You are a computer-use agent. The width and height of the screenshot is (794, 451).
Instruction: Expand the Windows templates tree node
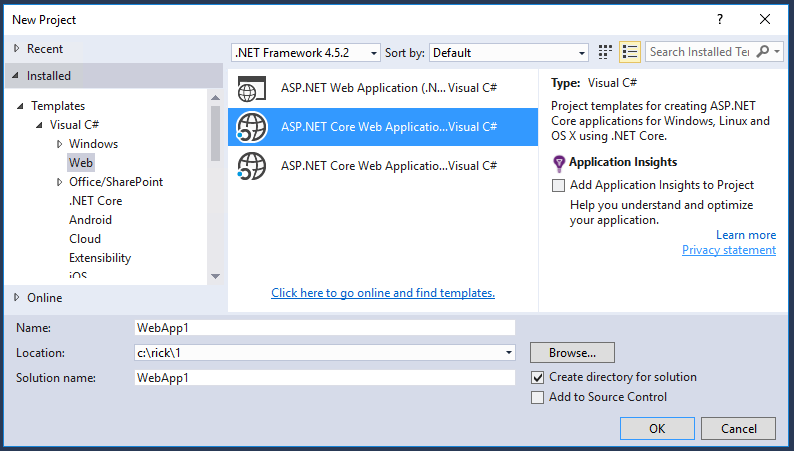click(60, 144)
